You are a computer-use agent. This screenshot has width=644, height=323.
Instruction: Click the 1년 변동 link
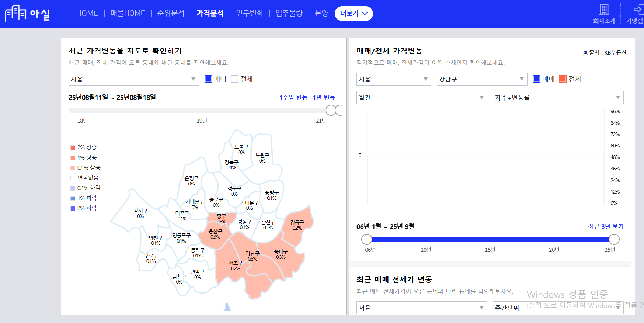tap(324, 97)
